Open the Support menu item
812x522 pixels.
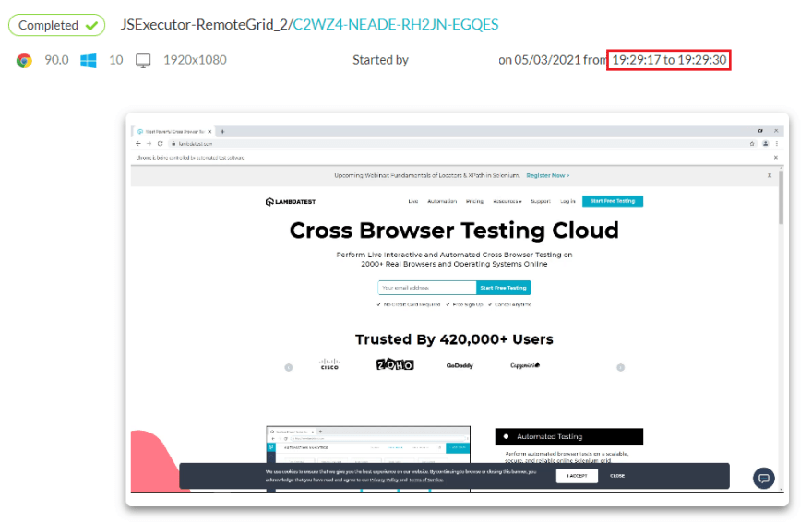pyautogui.click(x=541, y=201)
